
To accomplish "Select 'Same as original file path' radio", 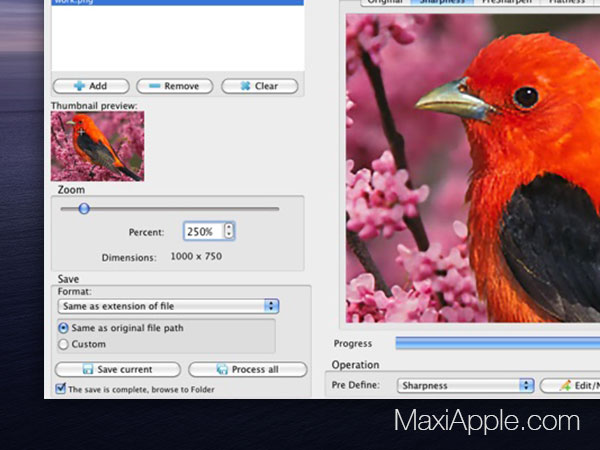I will pyautogui.click(x=63, y=328).
